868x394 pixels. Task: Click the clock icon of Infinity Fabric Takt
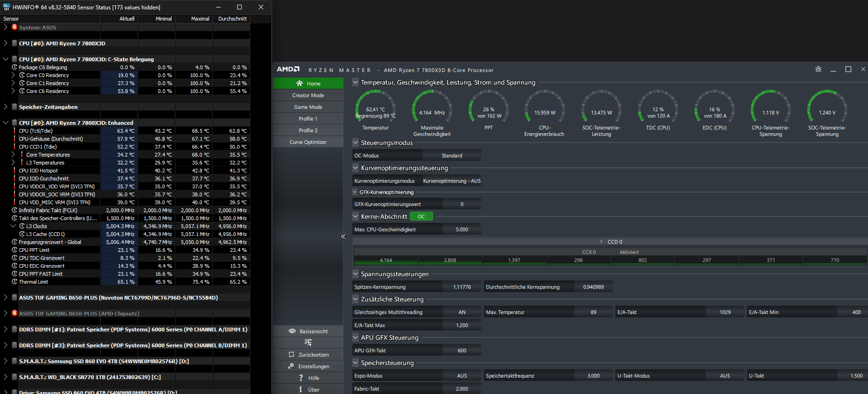click(x=14, y=210)
